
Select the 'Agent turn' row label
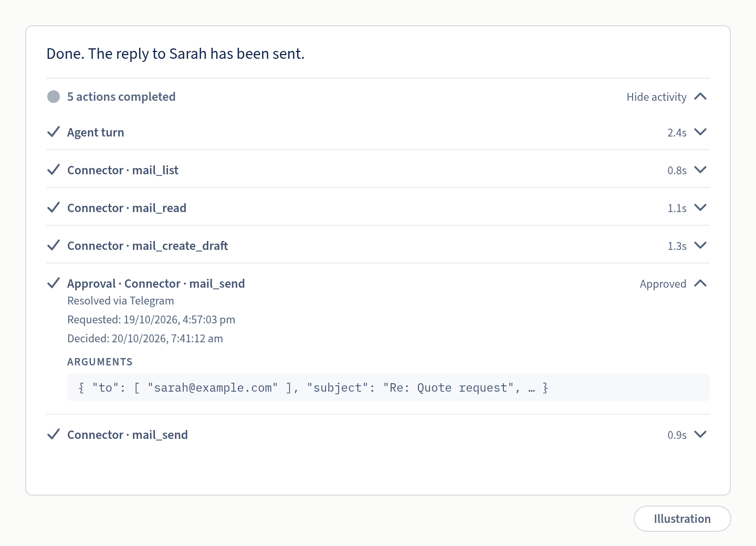pyautogui.click(x=96, y=132)
